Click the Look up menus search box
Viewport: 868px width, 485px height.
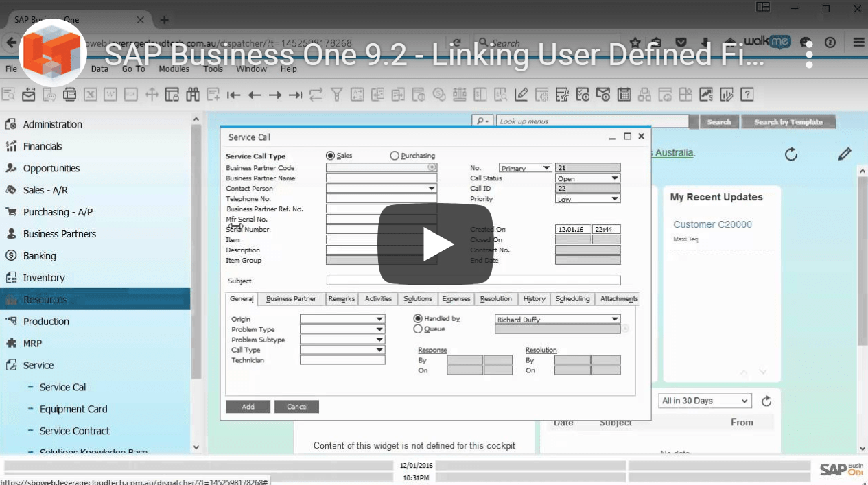[591, 121]
